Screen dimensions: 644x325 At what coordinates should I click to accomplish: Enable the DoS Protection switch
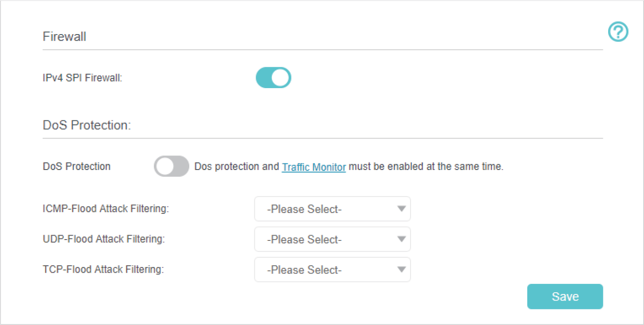[x=172, y=166]
